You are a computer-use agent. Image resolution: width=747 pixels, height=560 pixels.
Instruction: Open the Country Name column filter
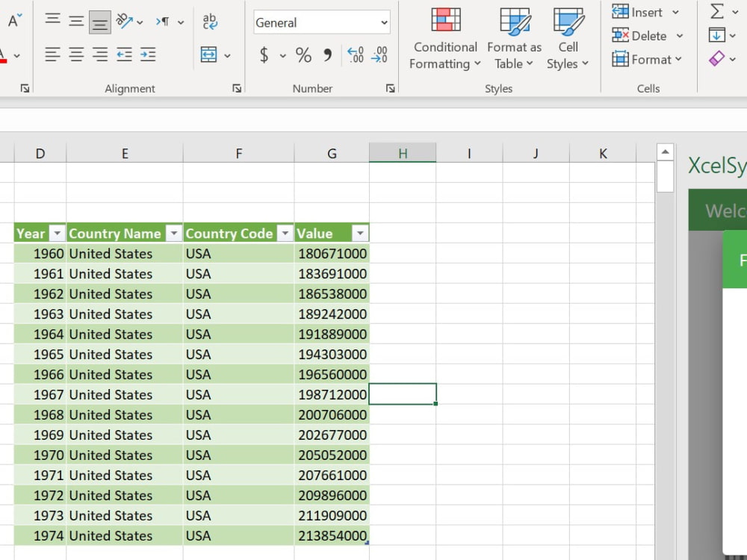point(174,233)
